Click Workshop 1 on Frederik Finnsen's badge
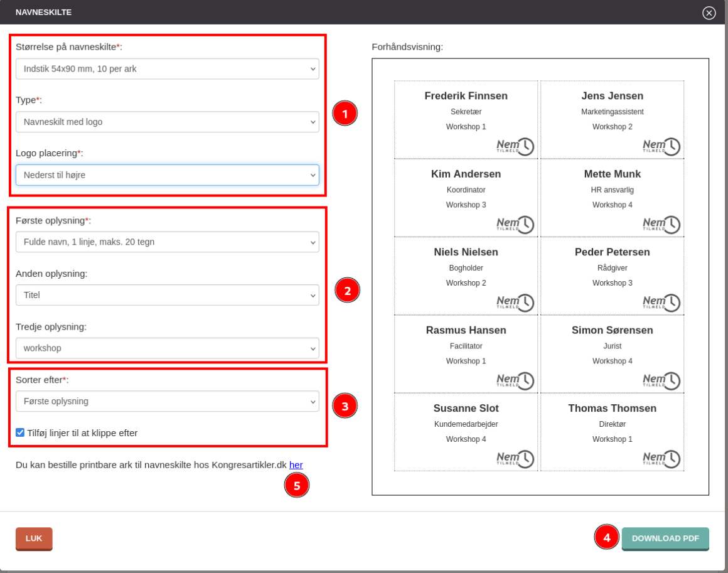Screen dimensions: 728x573 tap(466, 127)
